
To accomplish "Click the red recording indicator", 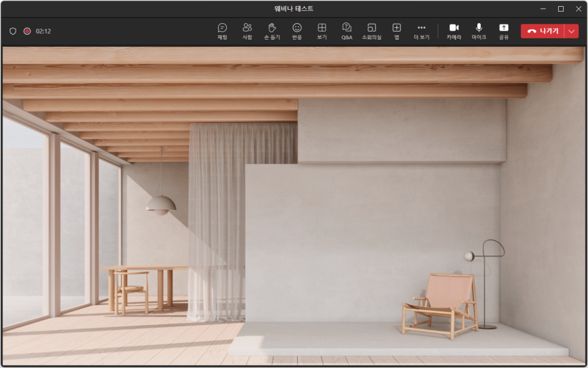I will pos(27,31).
